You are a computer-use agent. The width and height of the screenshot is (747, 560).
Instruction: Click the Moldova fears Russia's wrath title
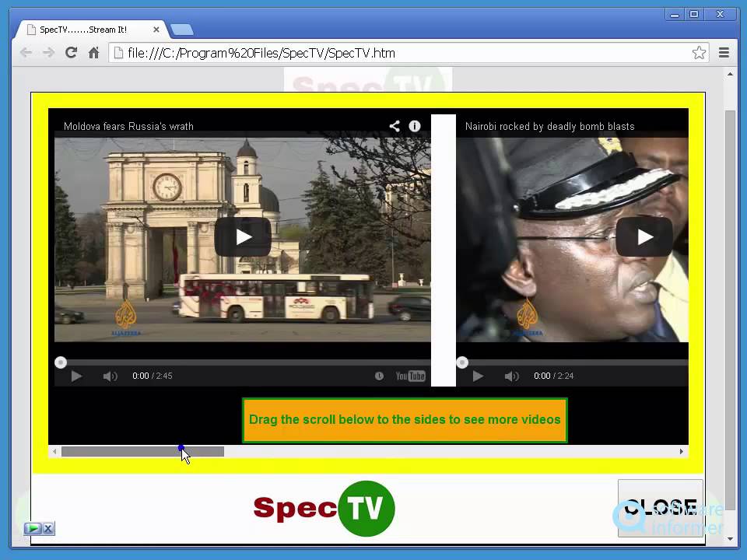click(128, 126)
